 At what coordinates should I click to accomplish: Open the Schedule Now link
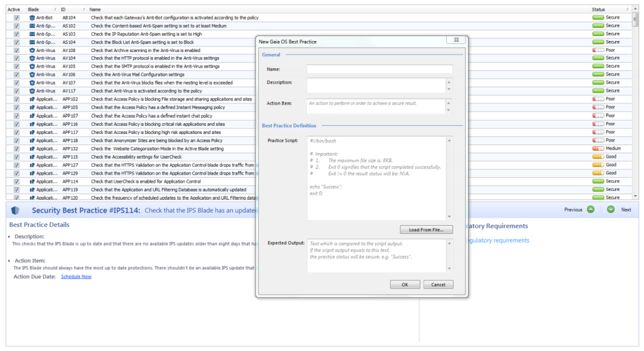click(x=76, y=277)
